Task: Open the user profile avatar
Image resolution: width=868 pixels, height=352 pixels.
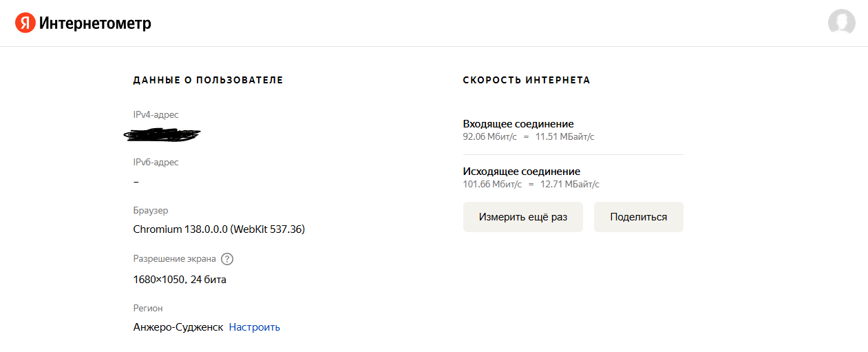Action: click(x=841, y=23)
